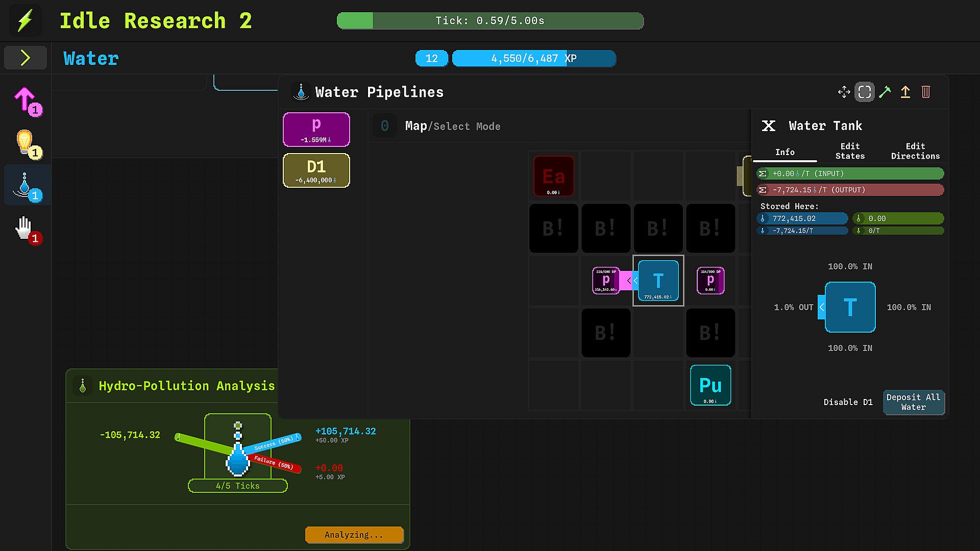Select the purple p pipeline card

tap(316, 130)
